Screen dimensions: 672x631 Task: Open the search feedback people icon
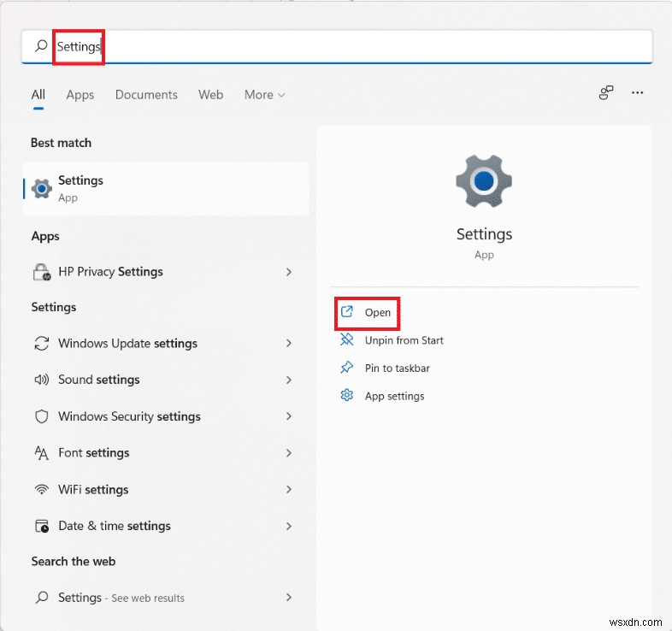coord(606,92)
